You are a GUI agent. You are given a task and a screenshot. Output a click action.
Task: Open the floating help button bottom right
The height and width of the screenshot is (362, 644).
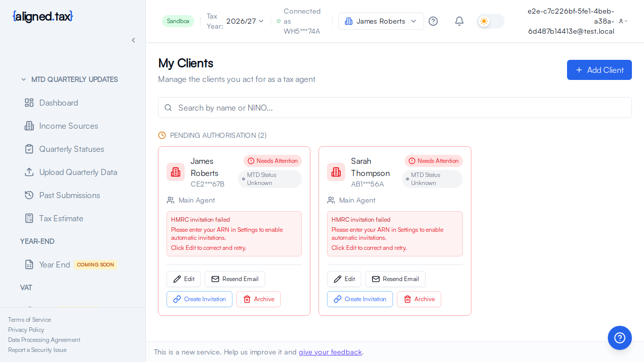click(x=619, y=337)
